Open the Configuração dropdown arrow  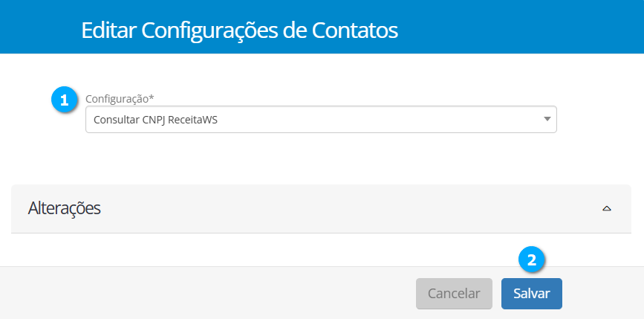click(547, 119)
